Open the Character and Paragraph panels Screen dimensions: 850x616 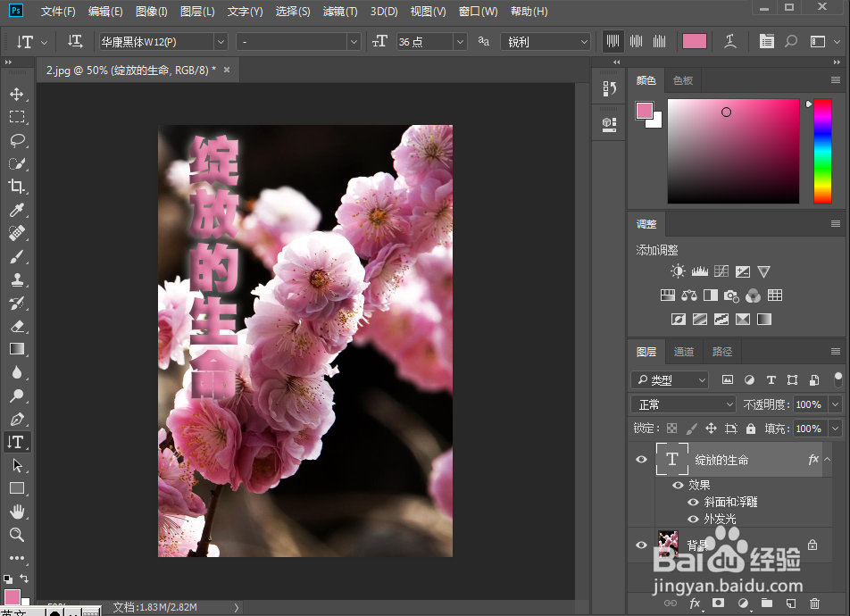[x=766, y=41]
